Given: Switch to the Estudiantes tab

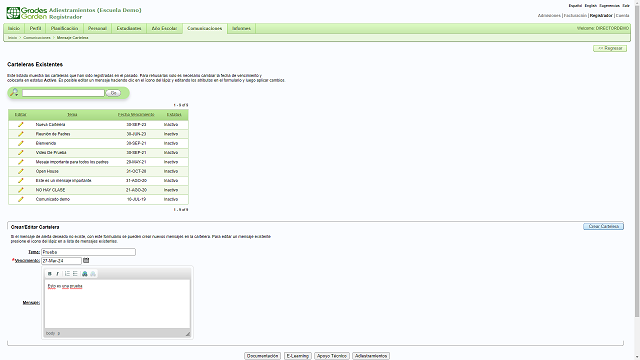Looking at the screenshot, I should click(129, 29).
